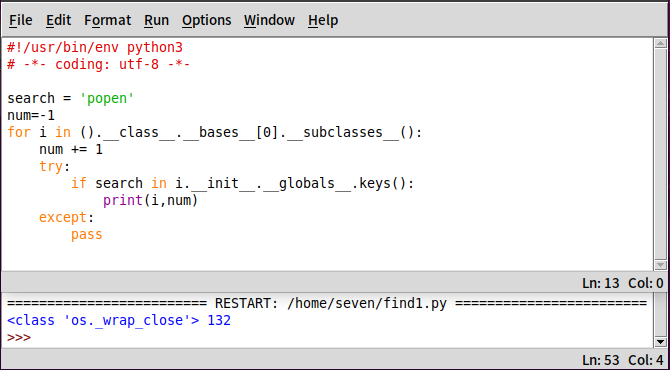Open the Run menu
This screenshot has width=670, height=370.
[156, 20]
